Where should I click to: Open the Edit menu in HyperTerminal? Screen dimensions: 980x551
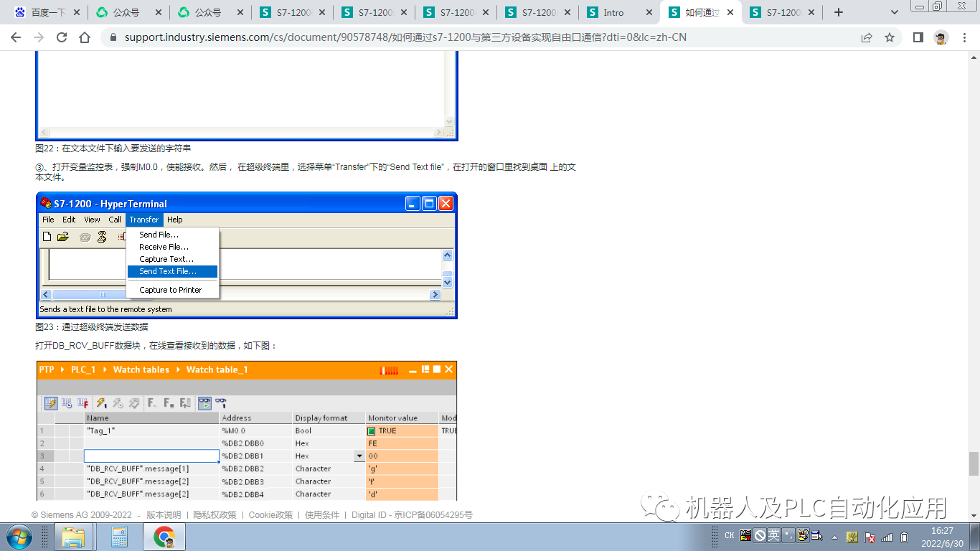coord(69,220)
